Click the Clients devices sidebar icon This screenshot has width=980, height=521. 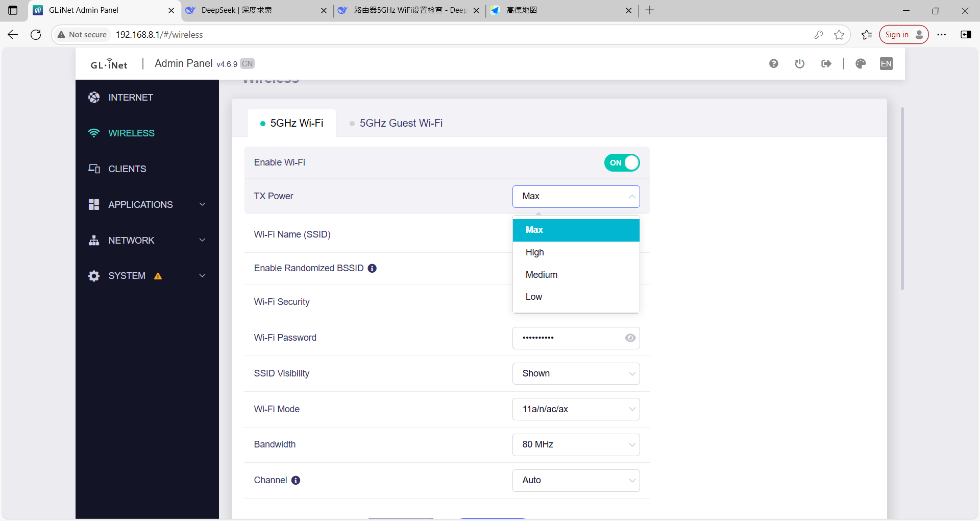(x=94, y=169)
